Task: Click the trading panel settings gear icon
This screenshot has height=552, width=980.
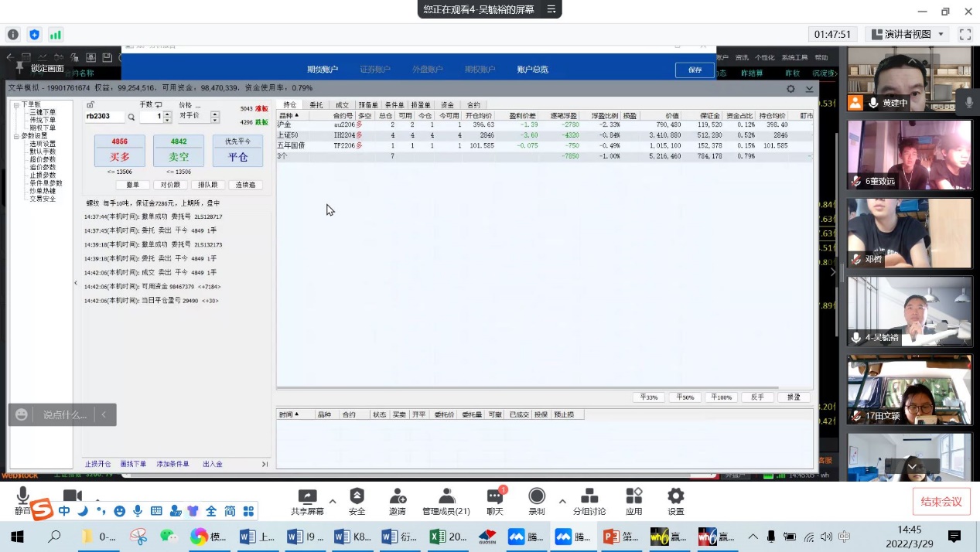Action: point(790,89)
